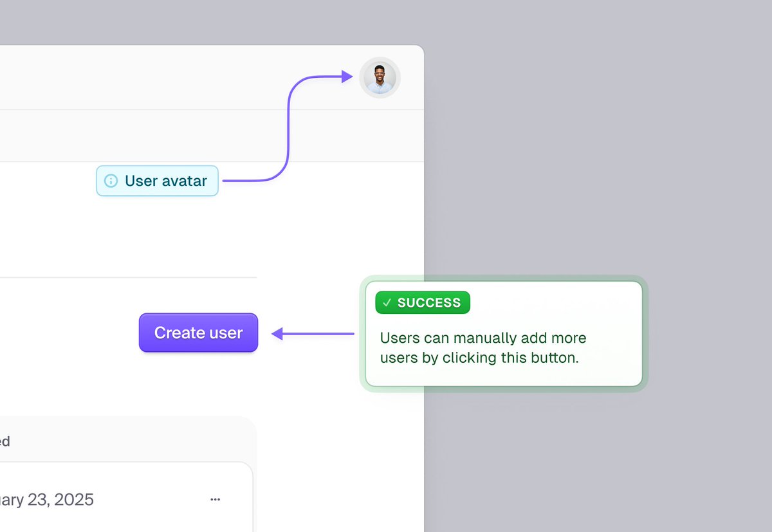
Task: Click the Create user button
Action: pyautogui.click(x=198, y=332)
